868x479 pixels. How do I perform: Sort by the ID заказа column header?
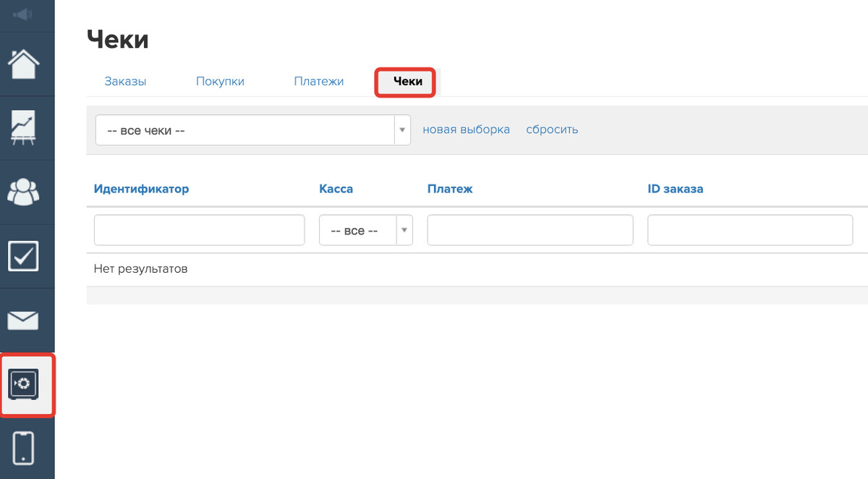[676, 189]
